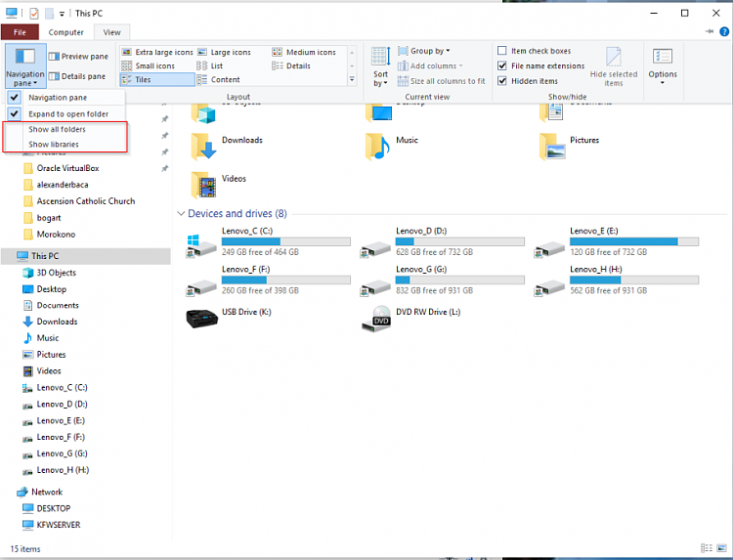Open the Lenovo_G (G:) drive tile
Image resolution: width=733 pixels, height=560 pixels.
click(442, 281)
